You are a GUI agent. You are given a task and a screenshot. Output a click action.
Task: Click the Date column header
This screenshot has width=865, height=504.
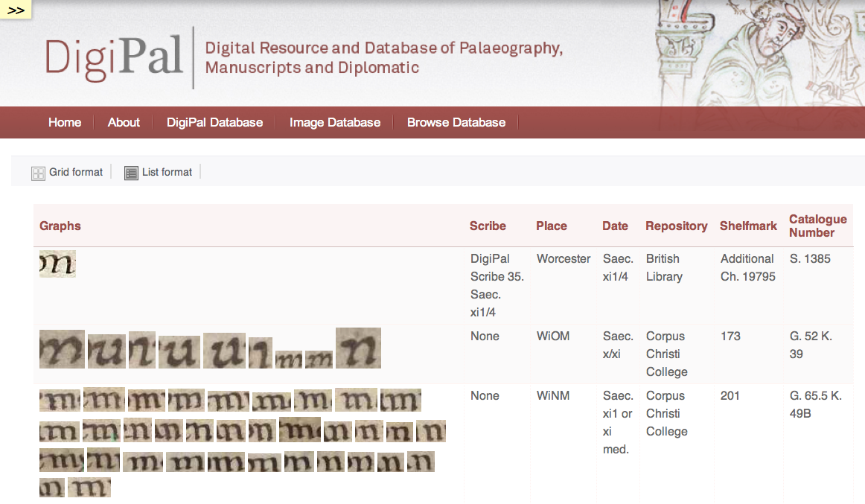[x=615, y=226]
